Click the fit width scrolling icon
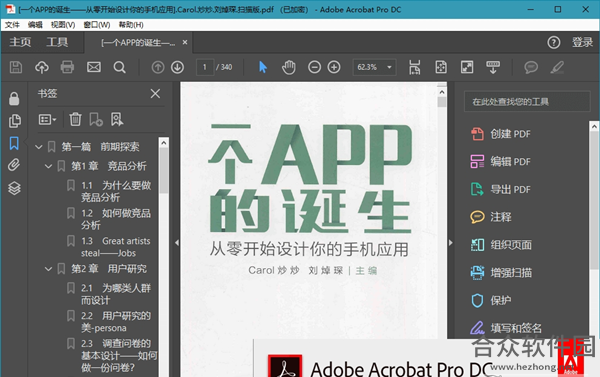600x377 pixels. point(414,67)
